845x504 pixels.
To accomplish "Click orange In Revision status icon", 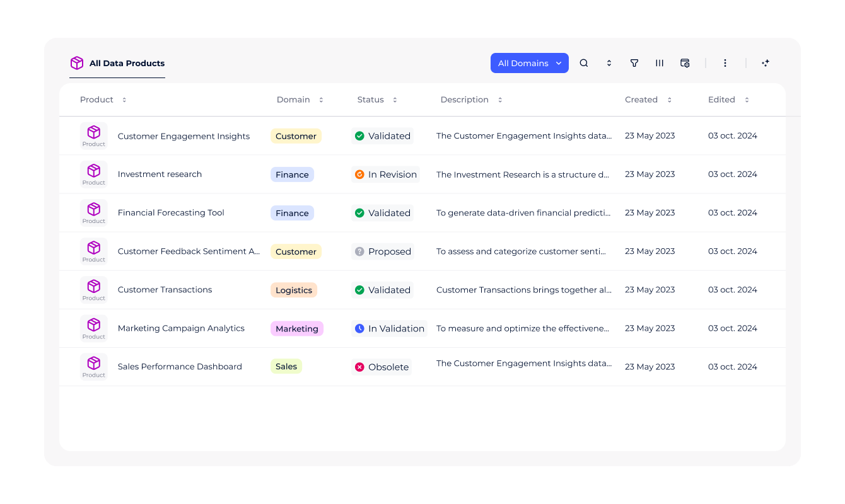I will 359,175.
